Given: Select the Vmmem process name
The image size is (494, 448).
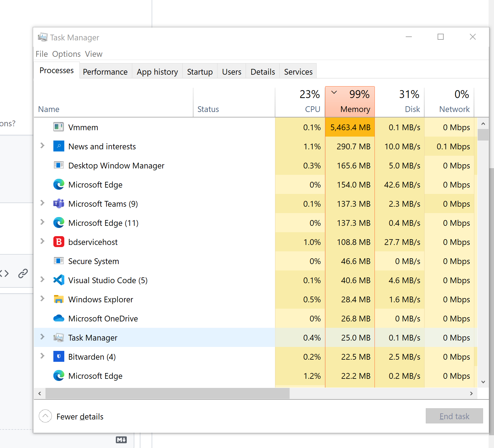Looking at the screenshot, I should click(x=83, y=127).
